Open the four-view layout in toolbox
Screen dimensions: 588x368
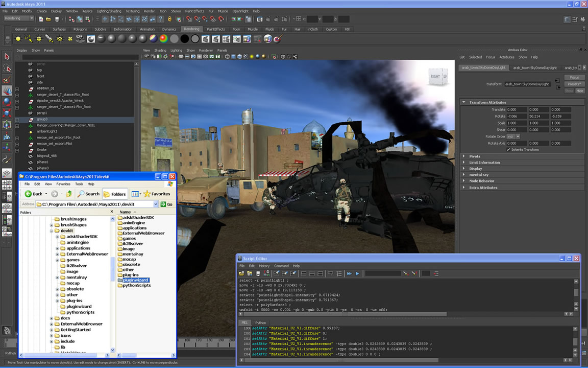7,185
